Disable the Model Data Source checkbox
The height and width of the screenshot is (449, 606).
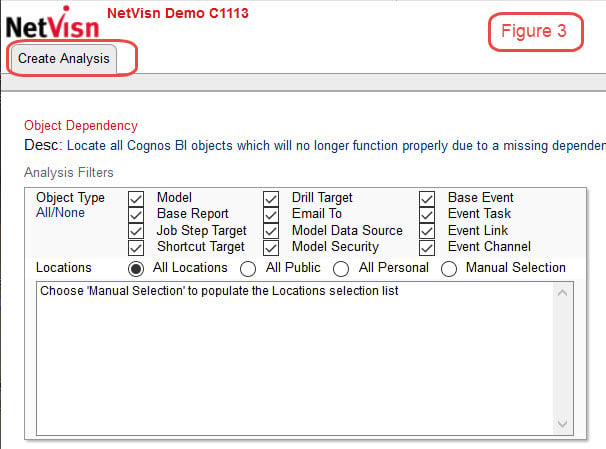point(271,231)
